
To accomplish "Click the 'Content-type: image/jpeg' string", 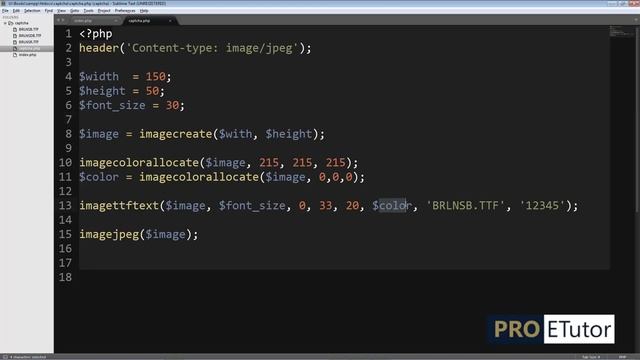I will pyautogui.click(x=213, y=48).
